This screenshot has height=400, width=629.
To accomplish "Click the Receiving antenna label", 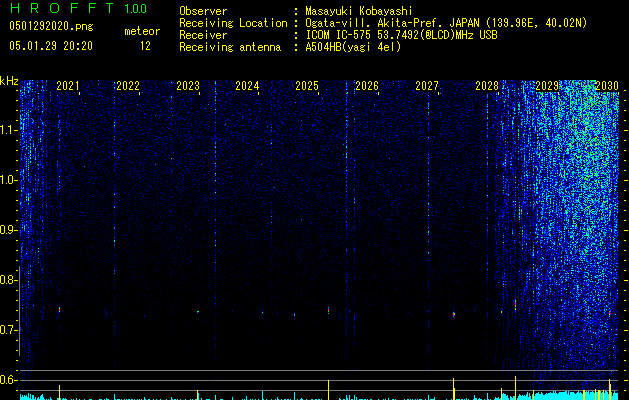I will pos(230,47).
